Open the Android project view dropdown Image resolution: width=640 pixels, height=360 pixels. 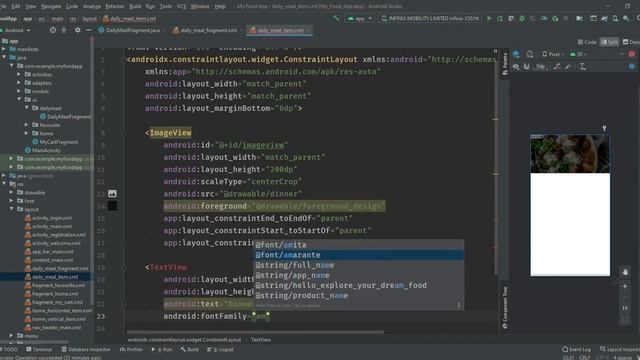(16, 30)
